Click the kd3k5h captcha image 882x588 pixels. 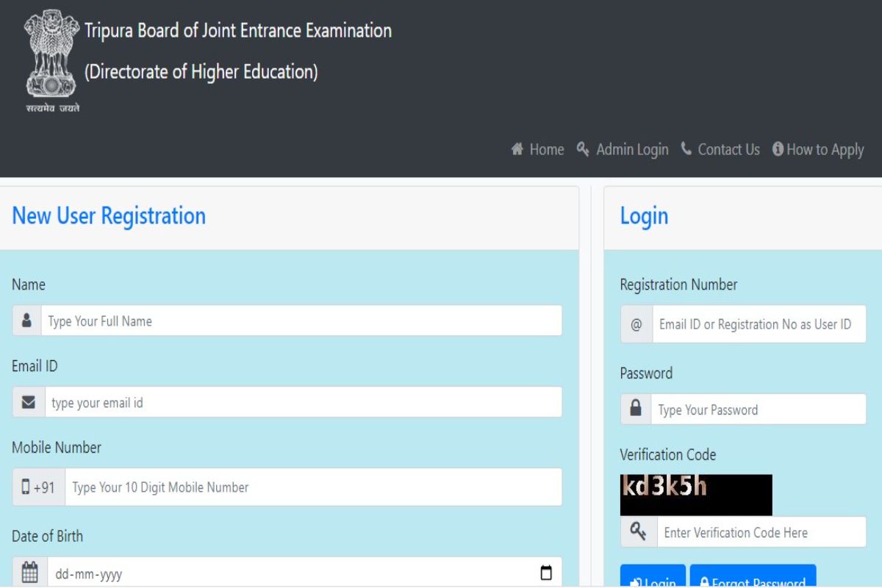click(695, 495)
